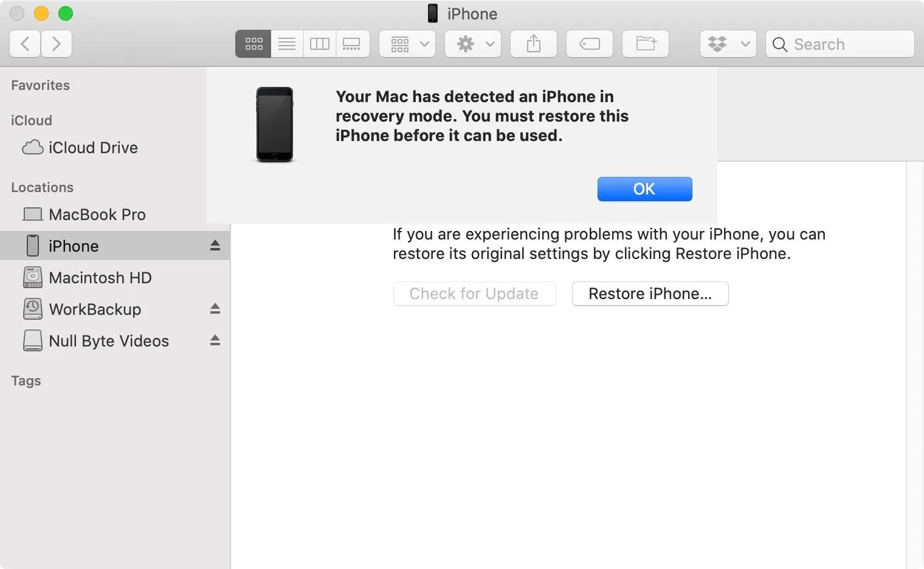Screen dimensions: 924x569
Task: Switch to column view
Action: point(320,44)
